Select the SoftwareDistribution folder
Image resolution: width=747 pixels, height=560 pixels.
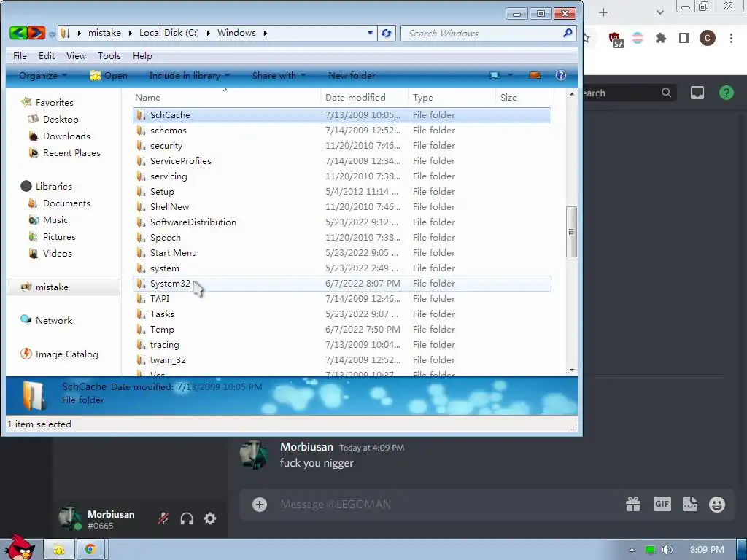click(341, 222)
